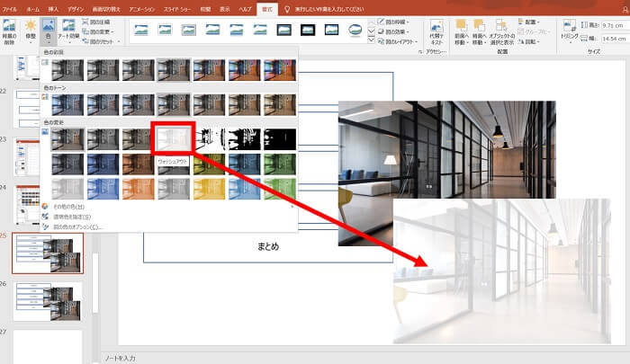Click 図の圧縮 (Compress Pictures) icon
Viewport: 630px width, 364px height.
click(102, 20)
